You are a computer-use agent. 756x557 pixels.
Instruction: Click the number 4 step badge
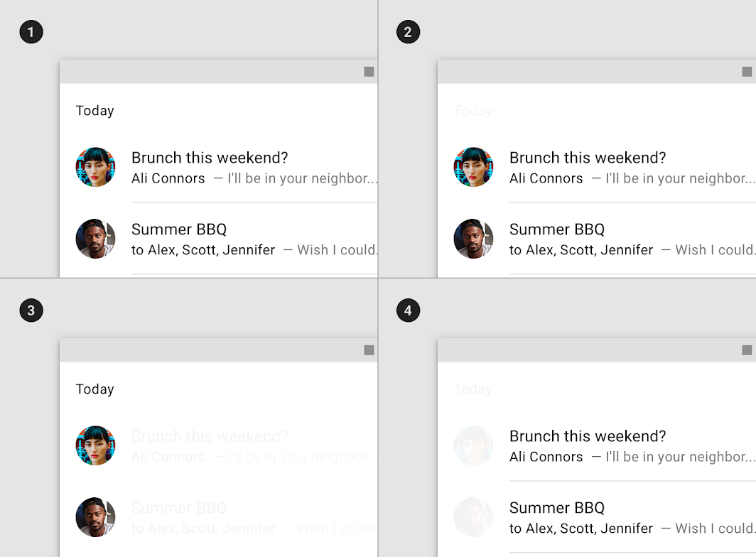[x=408, y=310]
